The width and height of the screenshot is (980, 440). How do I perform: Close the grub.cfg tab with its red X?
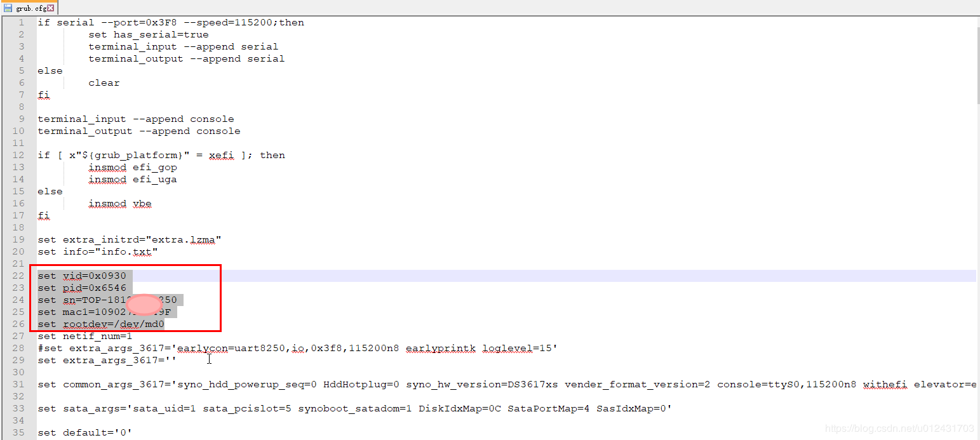(x=51, y=8)
